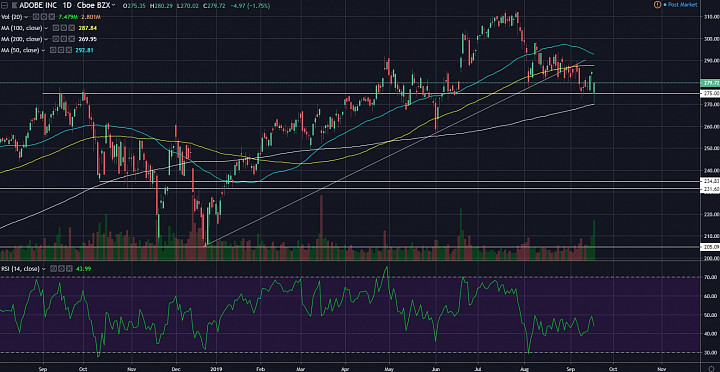
Task: Click the 2019 label on time axis
Action: pyautogui.click(x=216, y=368)
